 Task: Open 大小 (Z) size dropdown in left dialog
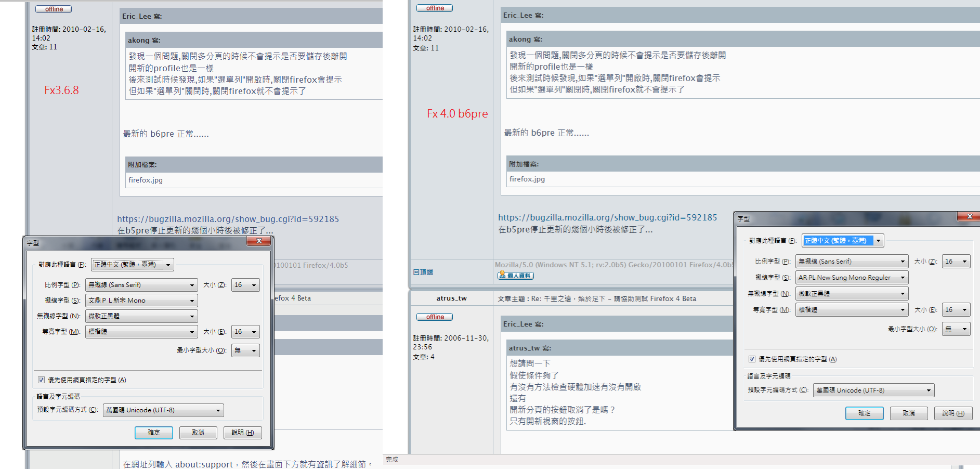[x=245, y=285]
